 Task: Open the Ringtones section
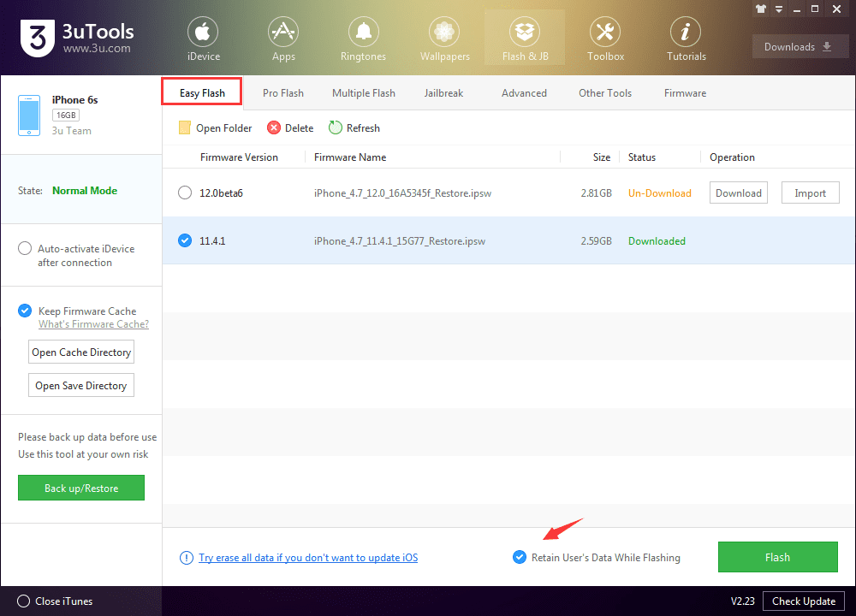pyautogui.click(x=363, y=38)
